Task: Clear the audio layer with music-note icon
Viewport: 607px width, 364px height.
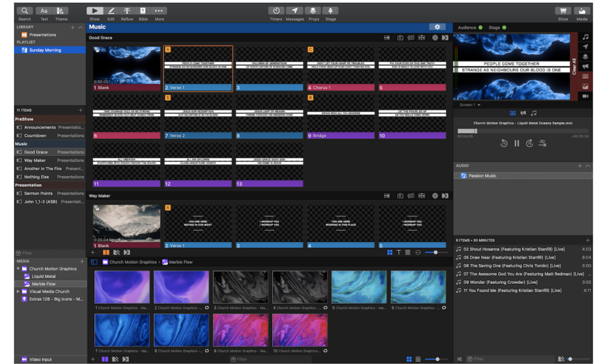Action: [585, 37]
